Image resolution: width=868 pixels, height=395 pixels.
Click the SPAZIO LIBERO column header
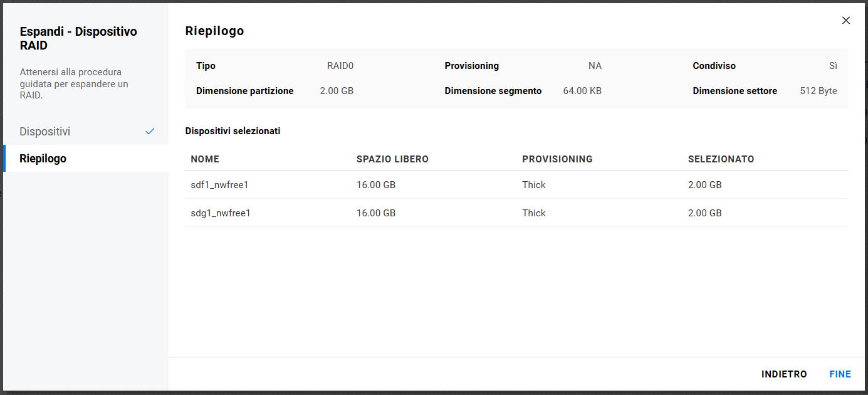pyautogui.click(x=392, y=159)
